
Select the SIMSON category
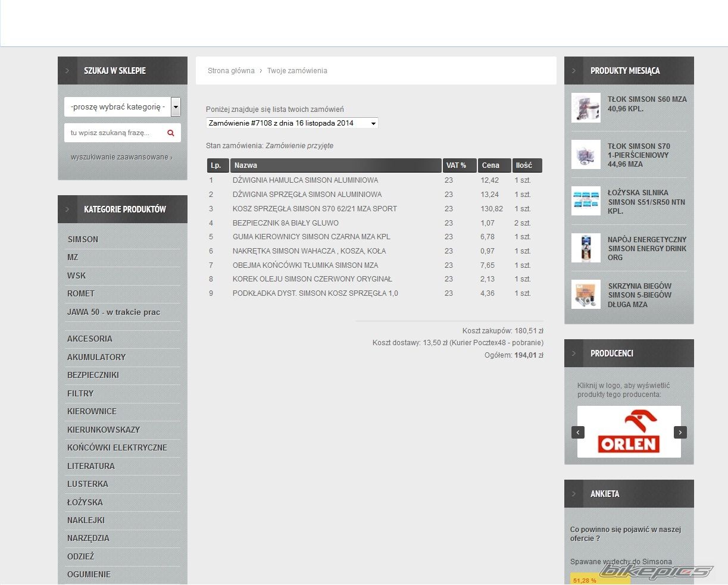click(83, 239)
